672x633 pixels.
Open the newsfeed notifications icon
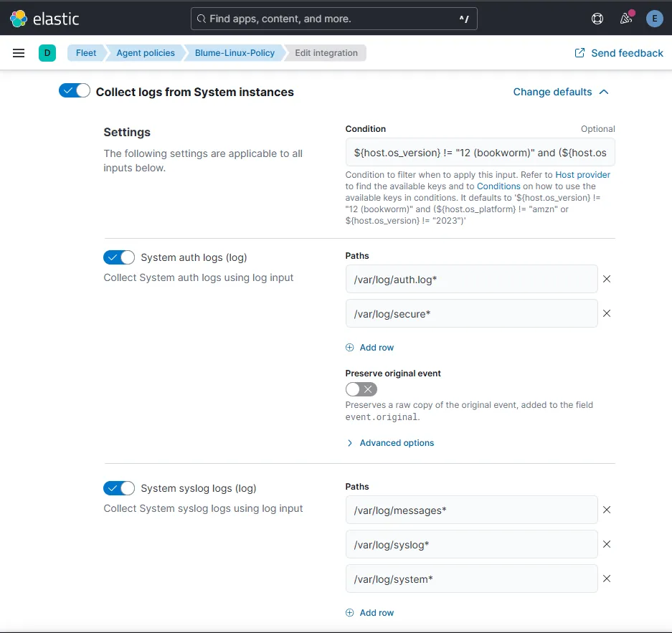[626, 19]
